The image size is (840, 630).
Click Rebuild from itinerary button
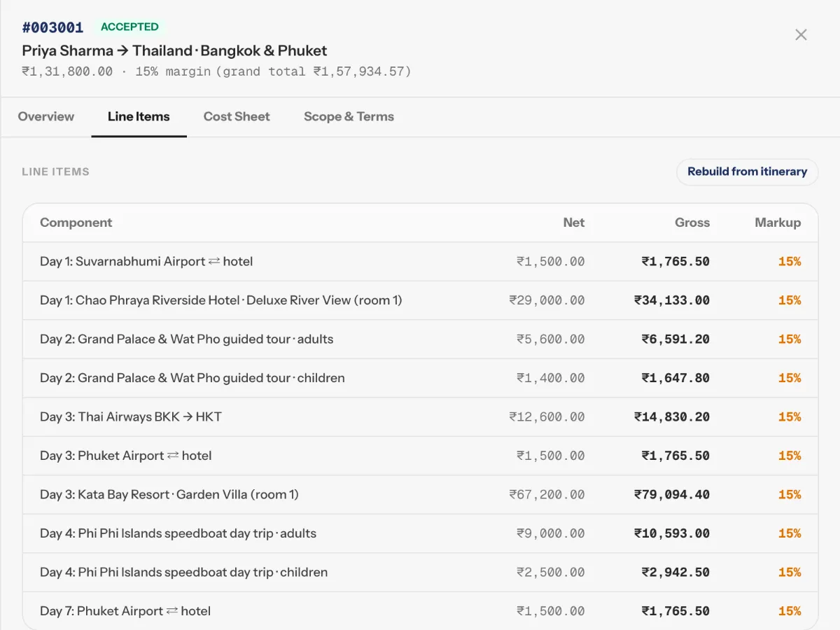[x=747, y=171]
